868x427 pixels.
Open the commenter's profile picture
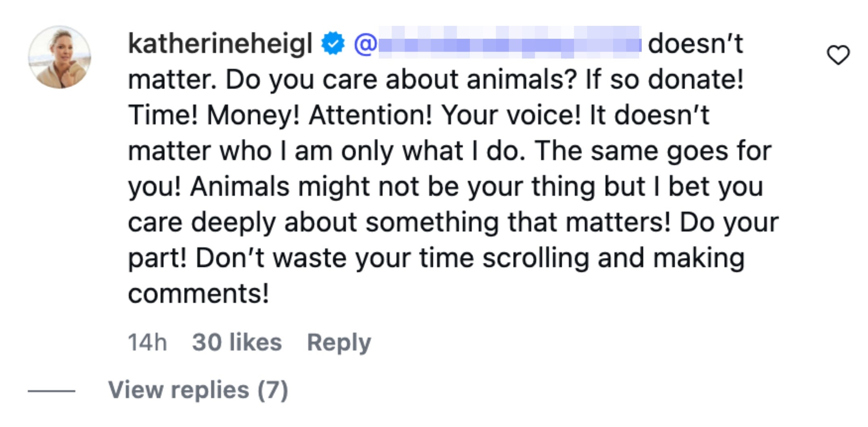click(x=60, y=57)
